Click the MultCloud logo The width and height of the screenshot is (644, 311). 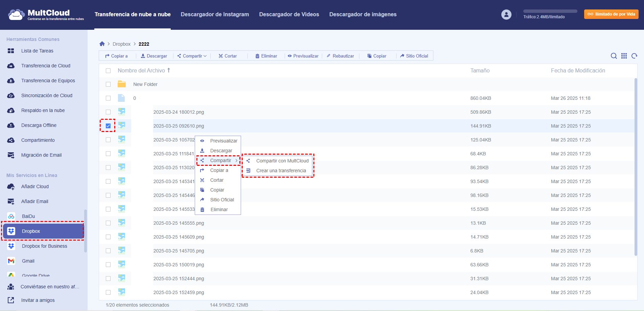[46, 15]
